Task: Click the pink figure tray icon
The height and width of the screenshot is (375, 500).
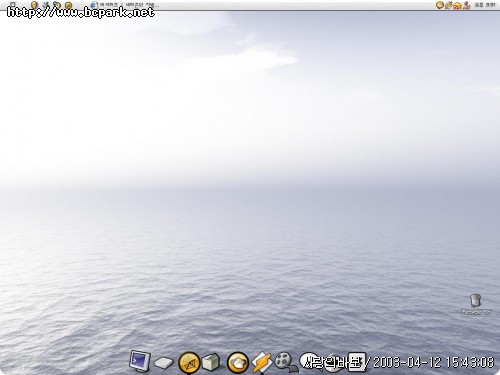Action: [466, 5]
